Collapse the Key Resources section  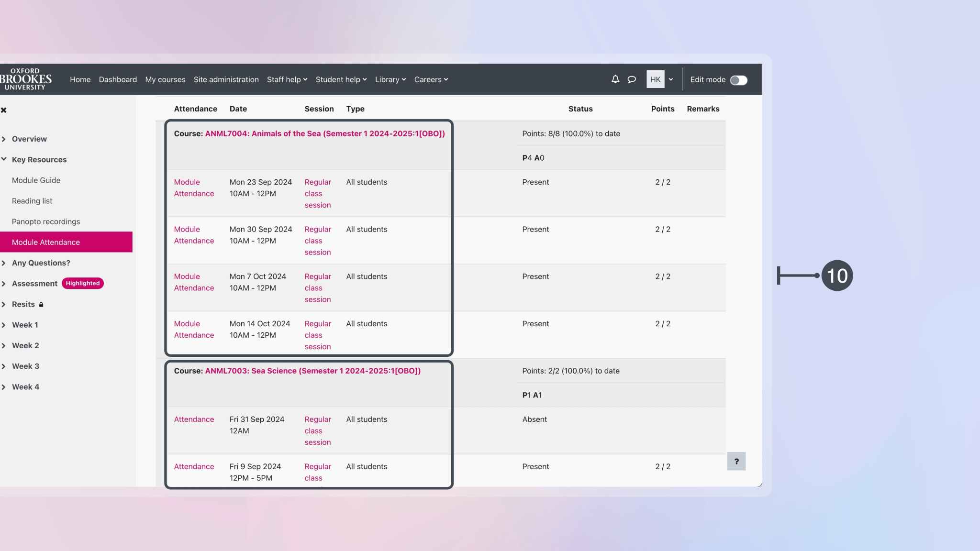(x=5, y=158)
